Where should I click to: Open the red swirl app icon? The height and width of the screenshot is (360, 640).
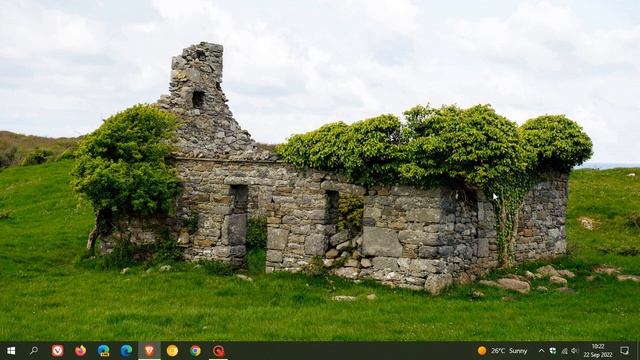click(x=218, y=351)
